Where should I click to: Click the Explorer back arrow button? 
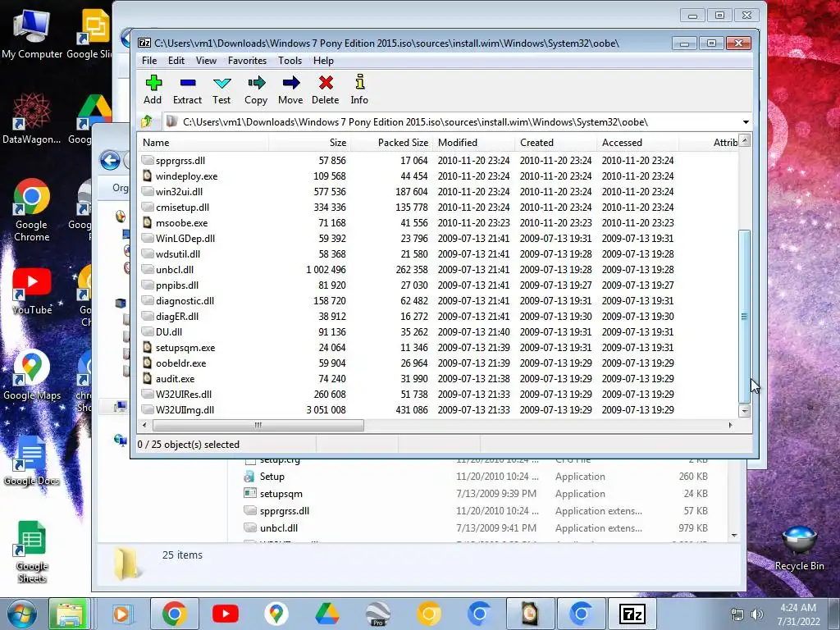click(x=111, y=160)
